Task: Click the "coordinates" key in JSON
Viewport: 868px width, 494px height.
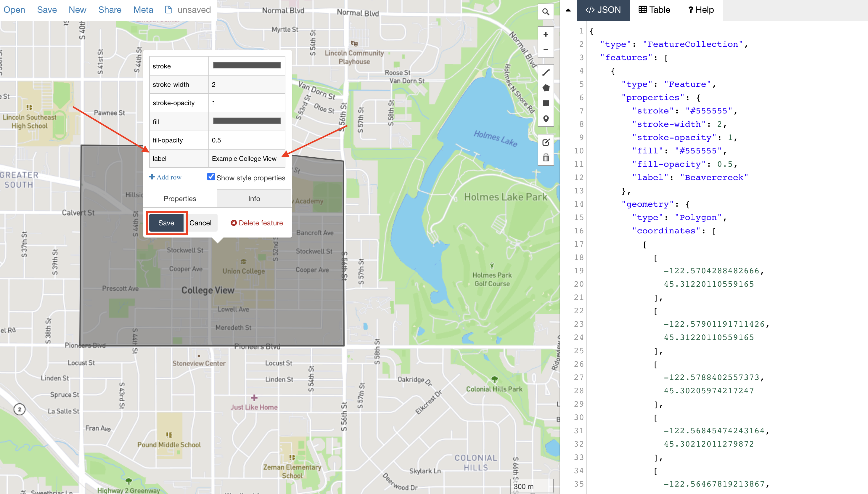Action: point(666,231)
